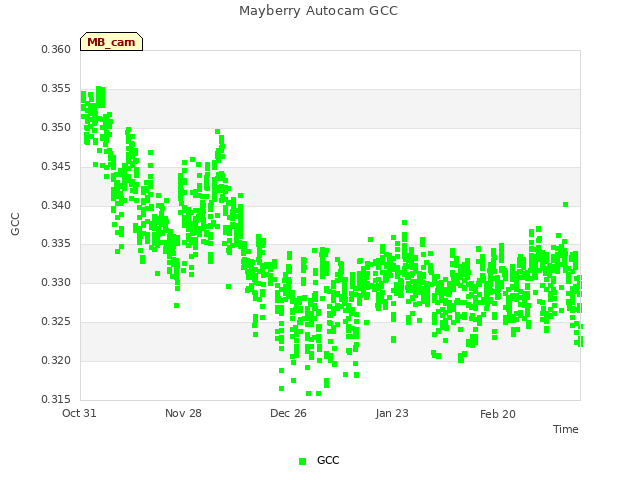Screen dimensions: 640x480
Task: Click the Jan 23 x-axis label
Action: click(392, 413)
